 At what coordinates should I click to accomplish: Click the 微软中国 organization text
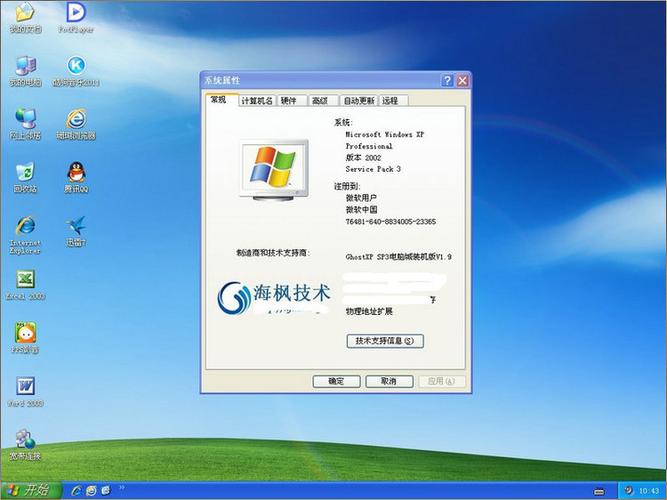[361, 210]
